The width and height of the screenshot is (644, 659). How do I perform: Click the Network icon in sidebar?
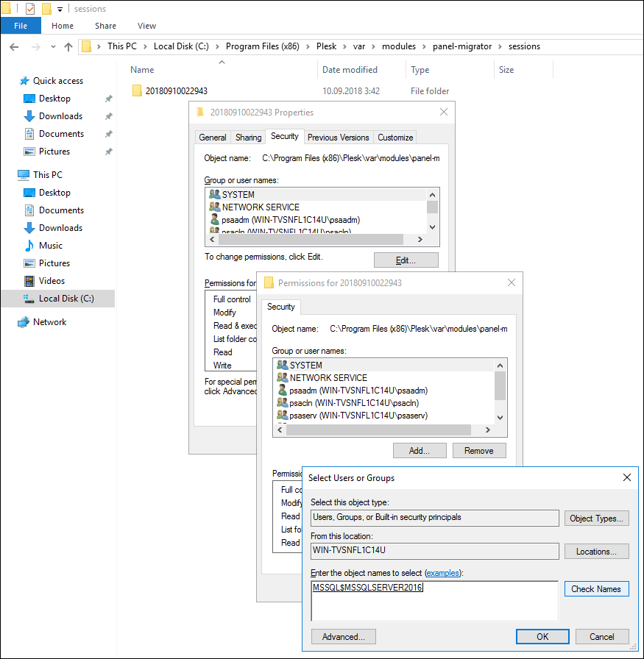tap(24, 322)
